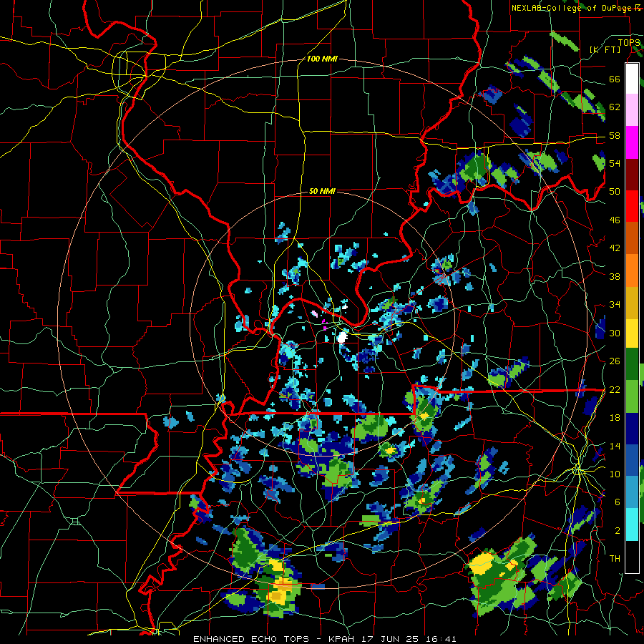Click the bright red legend band
The image size is (644, 644).
tap(632, 206)
